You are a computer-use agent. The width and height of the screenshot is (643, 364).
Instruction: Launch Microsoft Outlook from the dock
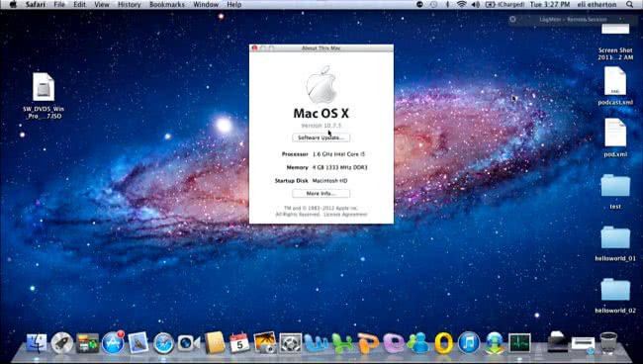pos(444,342)
